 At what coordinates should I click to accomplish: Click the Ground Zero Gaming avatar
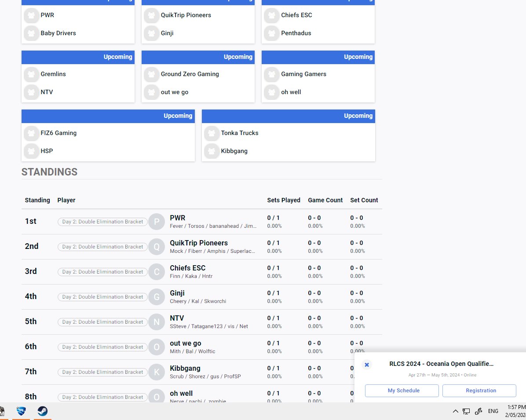coord(151,74)
